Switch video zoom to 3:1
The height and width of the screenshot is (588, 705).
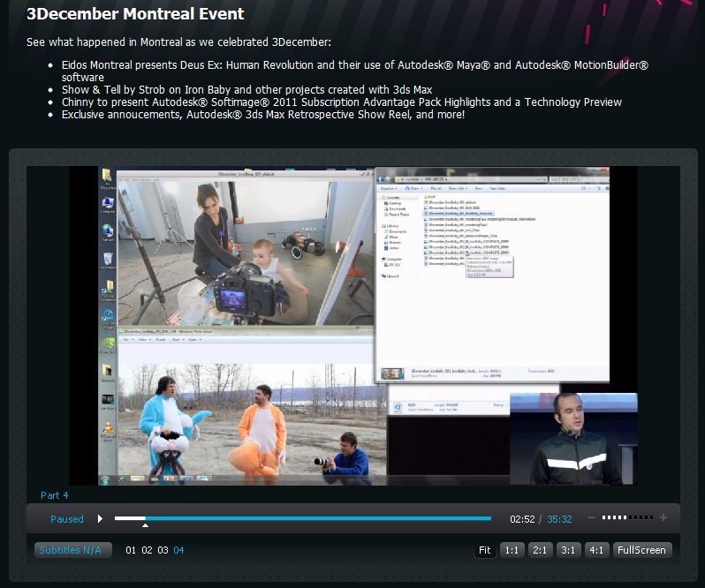click(x=568, y=550)
